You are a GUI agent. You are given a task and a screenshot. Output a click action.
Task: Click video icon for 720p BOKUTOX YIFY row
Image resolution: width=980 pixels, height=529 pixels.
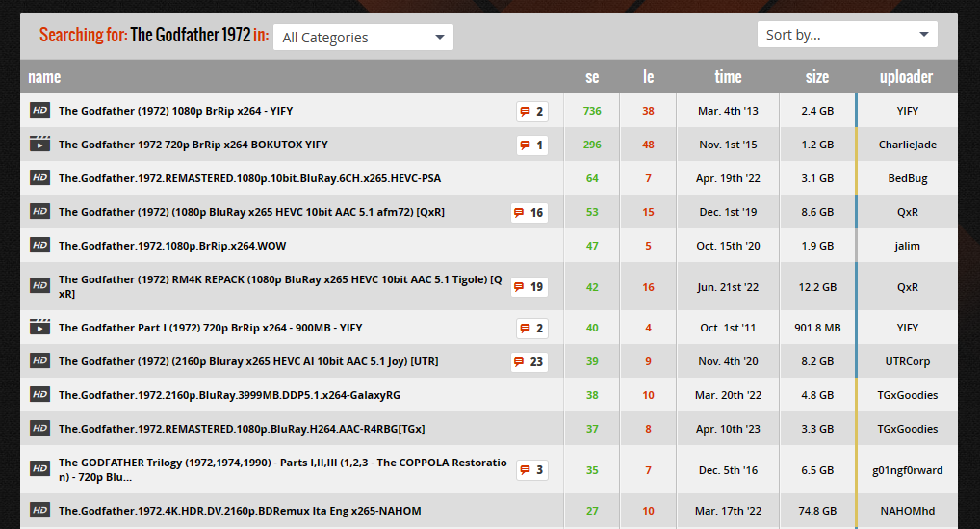(x=40, y=145)
